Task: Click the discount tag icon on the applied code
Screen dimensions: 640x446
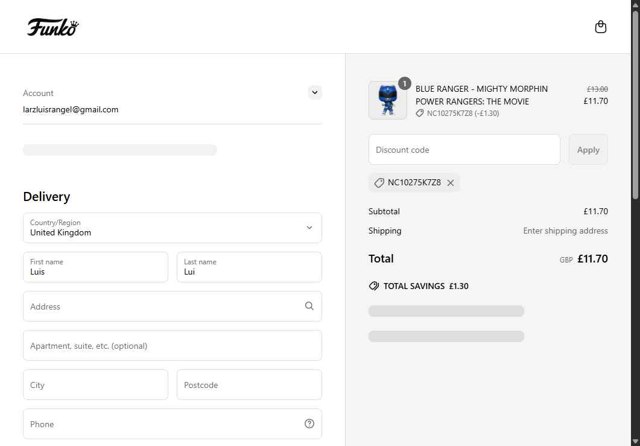Action: click(x=379, y=183)
